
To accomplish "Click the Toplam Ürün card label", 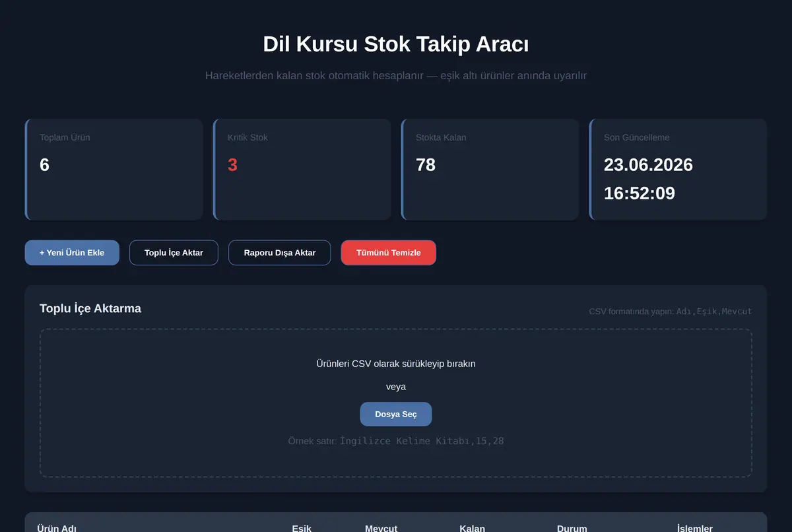I will coord(65,137).
